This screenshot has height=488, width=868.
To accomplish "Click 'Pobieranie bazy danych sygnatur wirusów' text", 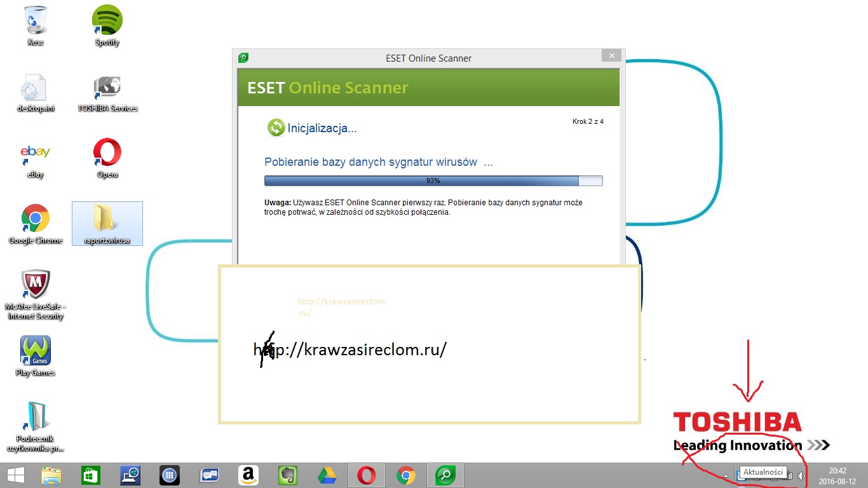I will tap(379, 162).
